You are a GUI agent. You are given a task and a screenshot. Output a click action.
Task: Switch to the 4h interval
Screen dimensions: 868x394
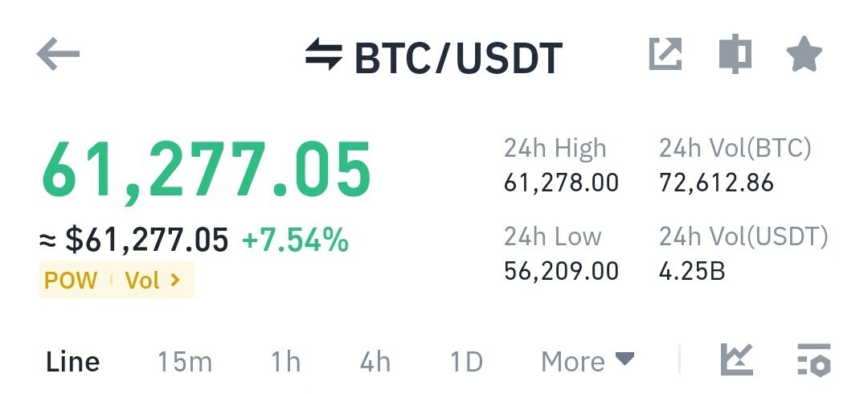click(x=375, y=362)
